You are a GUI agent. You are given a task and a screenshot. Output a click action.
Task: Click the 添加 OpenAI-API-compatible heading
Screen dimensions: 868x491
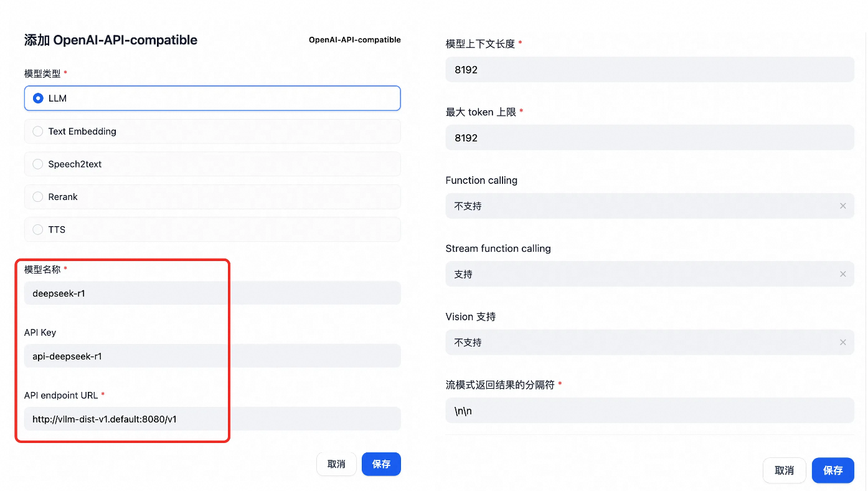coord(111,40)
